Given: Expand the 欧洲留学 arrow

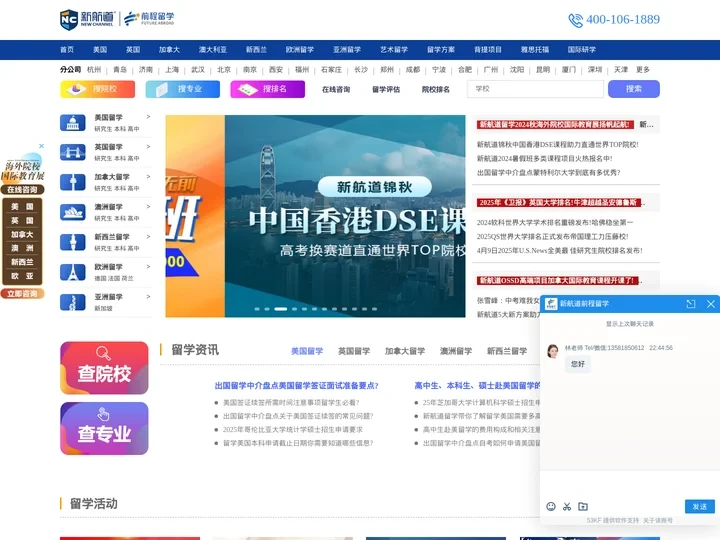Looking at the screenshot, I should click(148, 266).
